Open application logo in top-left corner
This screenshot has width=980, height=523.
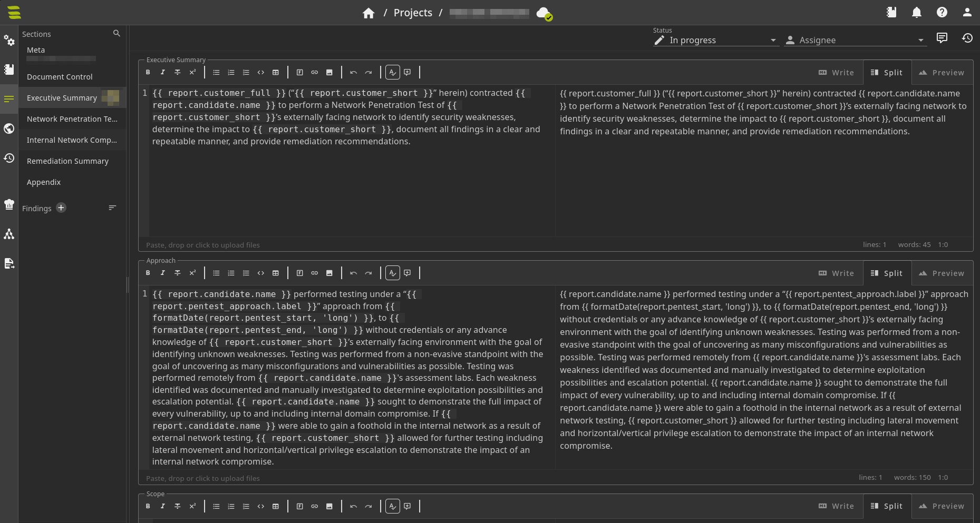pos(14,12)
